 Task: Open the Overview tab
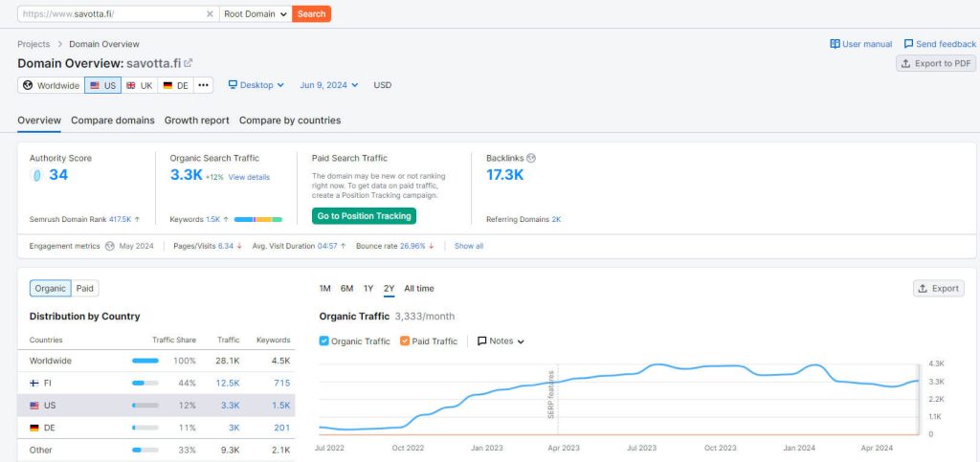pyautogui.click(x=38, y=120)
